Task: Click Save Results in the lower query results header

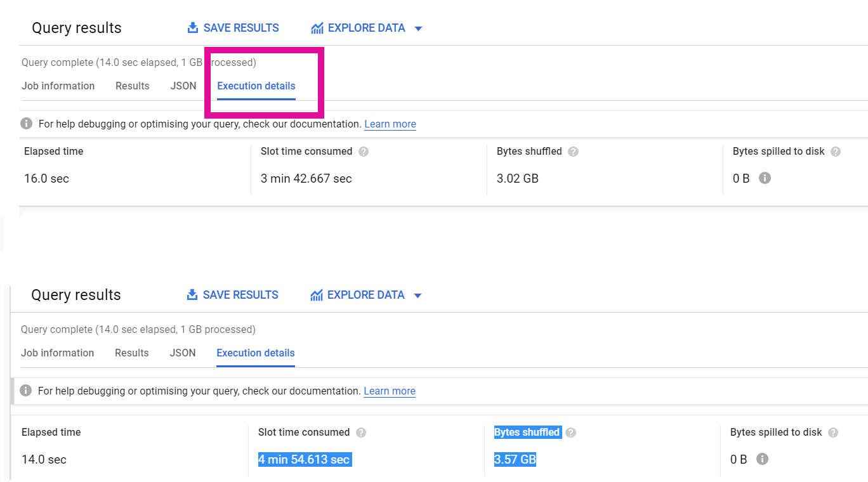Action: 233,295
